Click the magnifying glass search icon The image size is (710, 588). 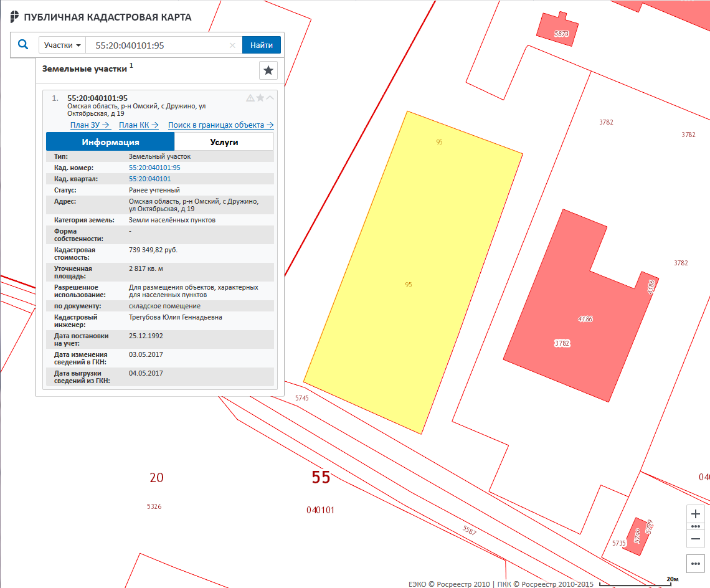(24, 45)
